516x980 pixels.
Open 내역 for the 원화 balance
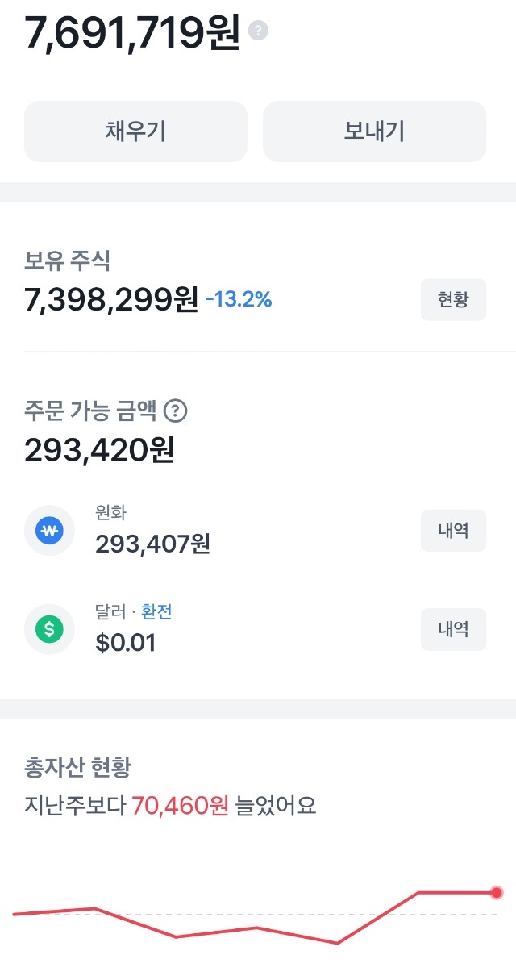tap(453, 531)
